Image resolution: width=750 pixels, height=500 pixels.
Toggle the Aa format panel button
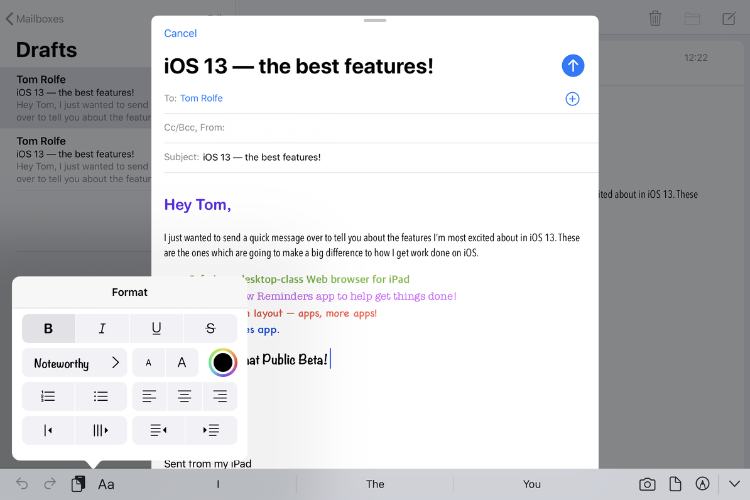pyautogui.click(x=106, y=484)
